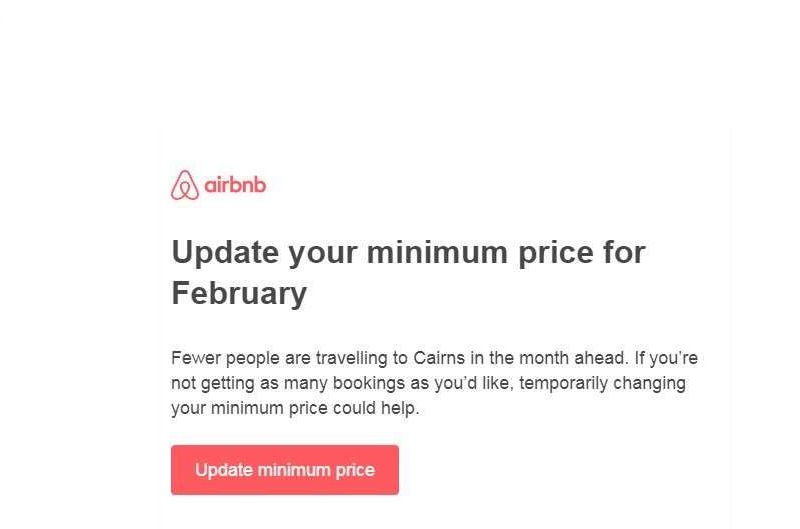Viewport: 800px width, 529px height.
Task: Click the word February in the heading
Action: 239,293
